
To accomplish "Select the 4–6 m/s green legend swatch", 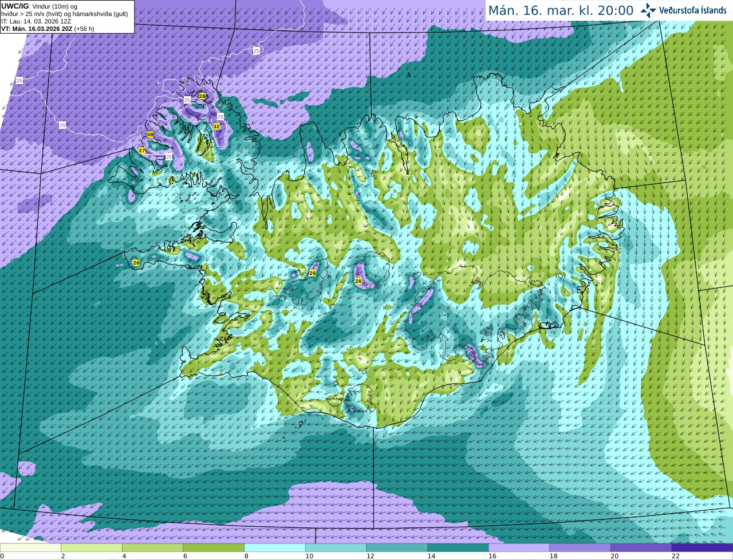I will point(153,547).
